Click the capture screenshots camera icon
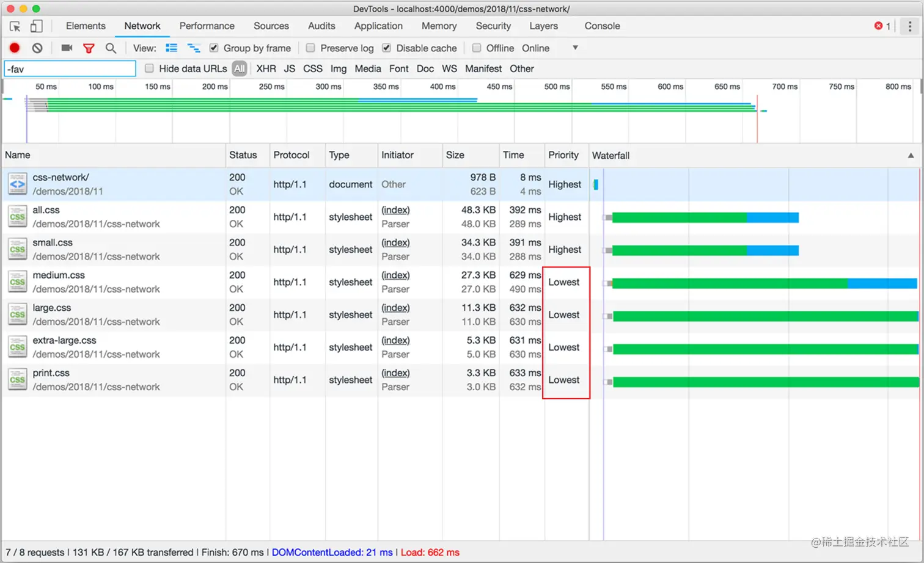The image size is (924, 563). pyautogui.click(x=67, y=48)
